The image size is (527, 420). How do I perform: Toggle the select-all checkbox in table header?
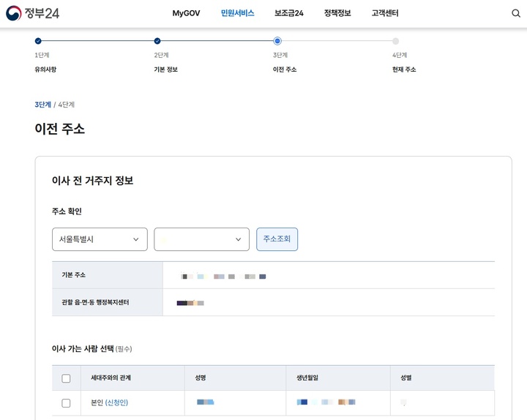point(66,378)
